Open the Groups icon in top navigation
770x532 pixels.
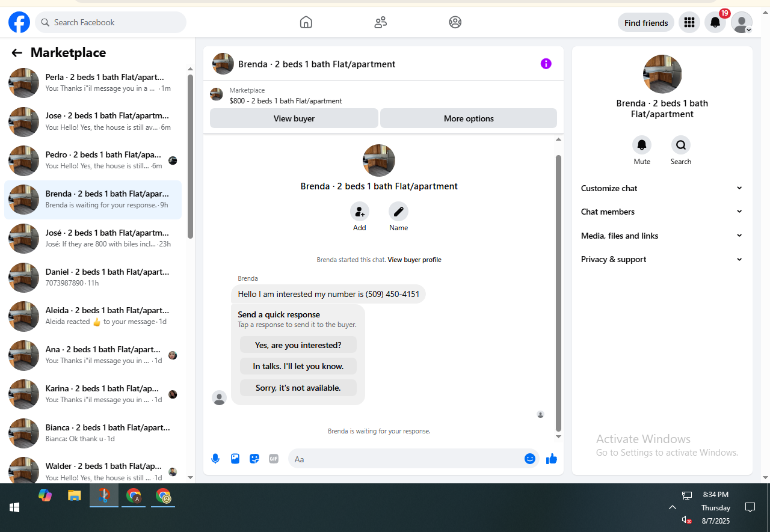[455, 23]
